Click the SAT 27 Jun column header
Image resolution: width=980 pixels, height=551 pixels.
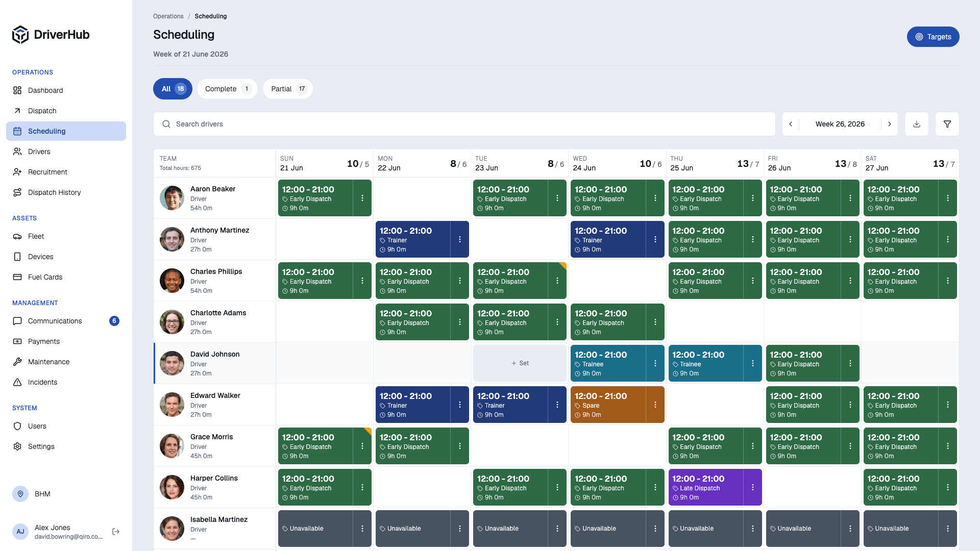click(x=910, y=163)
